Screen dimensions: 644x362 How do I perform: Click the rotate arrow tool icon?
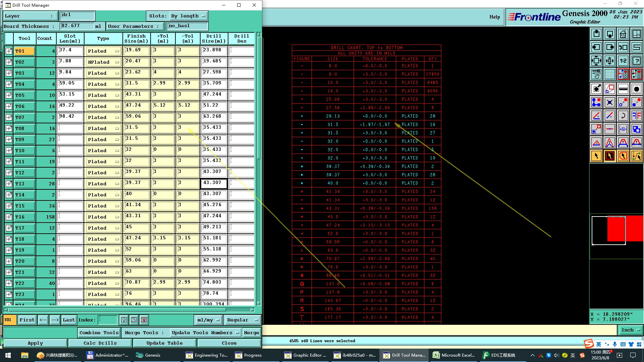tap(623, 116)
